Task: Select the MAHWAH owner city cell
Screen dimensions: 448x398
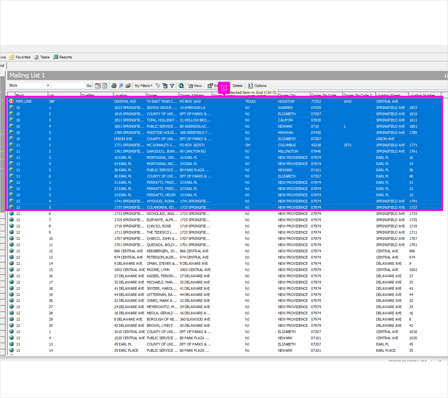Action: [x=285, y=133]
